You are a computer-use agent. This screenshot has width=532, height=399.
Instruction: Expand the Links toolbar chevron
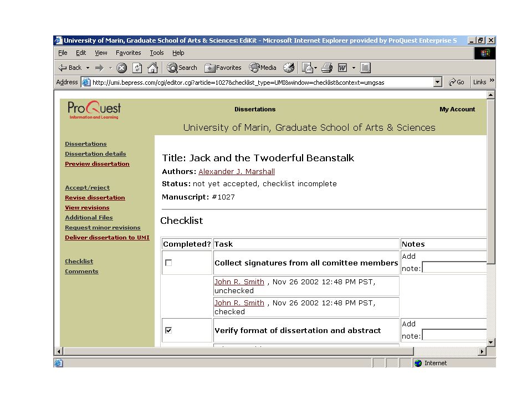tap(492, 80)
